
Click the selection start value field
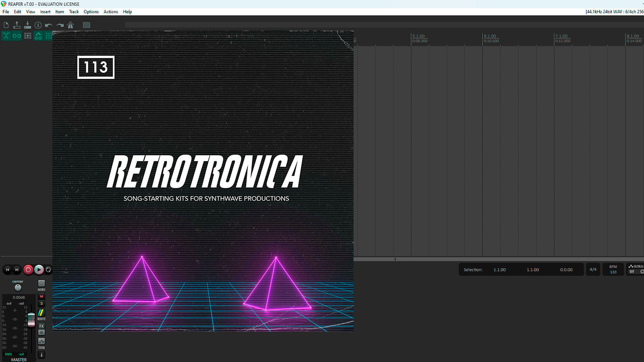(x=500, y=270)
